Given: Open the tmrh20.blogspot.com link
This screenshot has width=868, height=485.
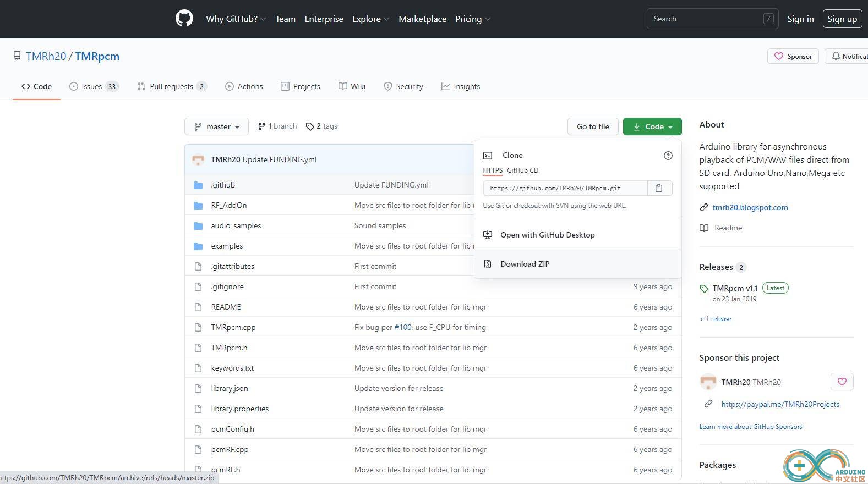Looking at the screenshot, I should pyautogui.click(x=750, y=207).
